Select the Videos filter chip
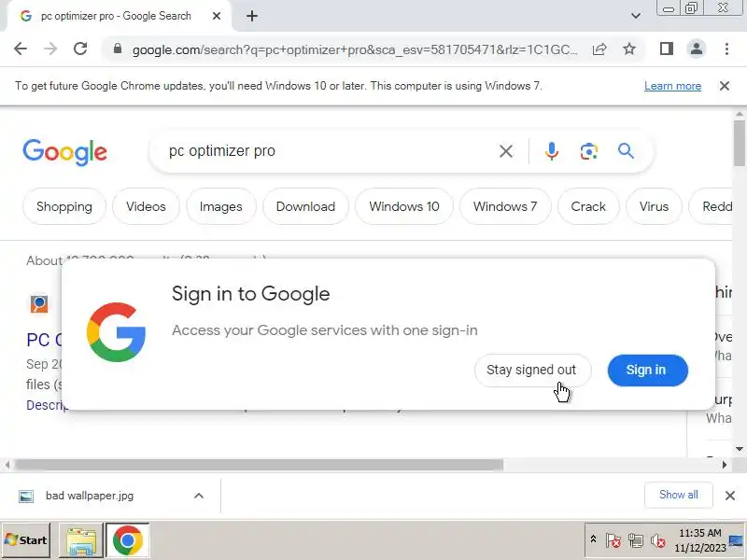747x560 pixels. pyautogui.click(x=146, y=206)
